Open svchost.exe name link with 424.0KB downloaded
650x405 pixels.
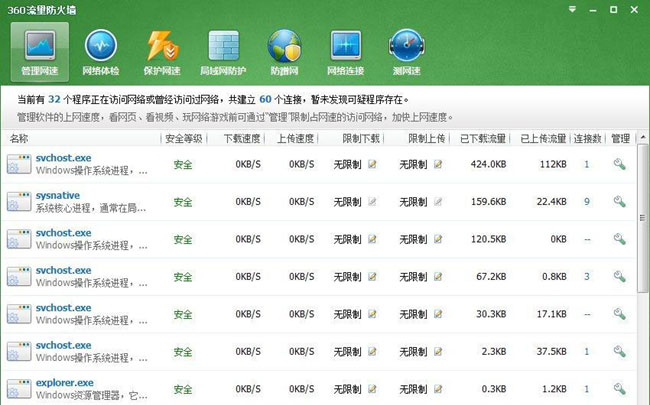click(x=63, y=158)
